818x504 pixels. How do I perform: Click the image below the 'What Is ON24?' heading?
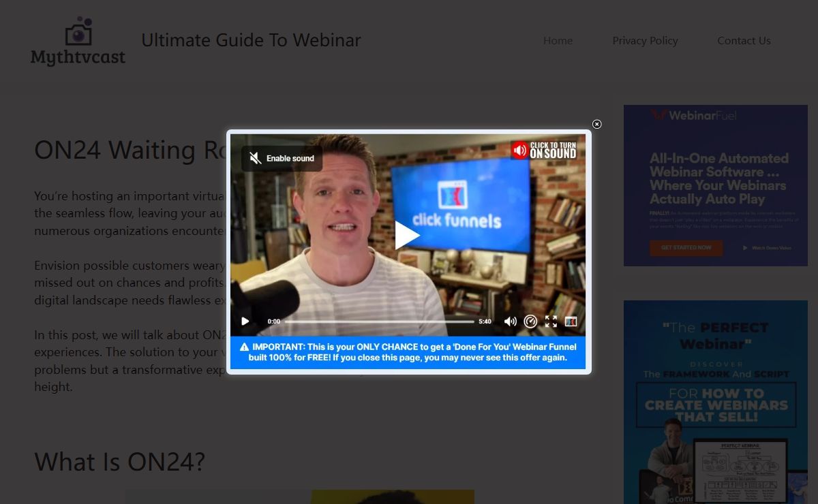300,497
